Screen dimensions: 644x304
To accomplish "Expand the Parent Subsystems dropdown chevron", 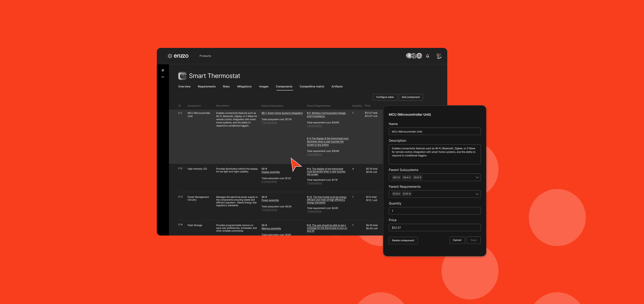I will pos(477,177).
